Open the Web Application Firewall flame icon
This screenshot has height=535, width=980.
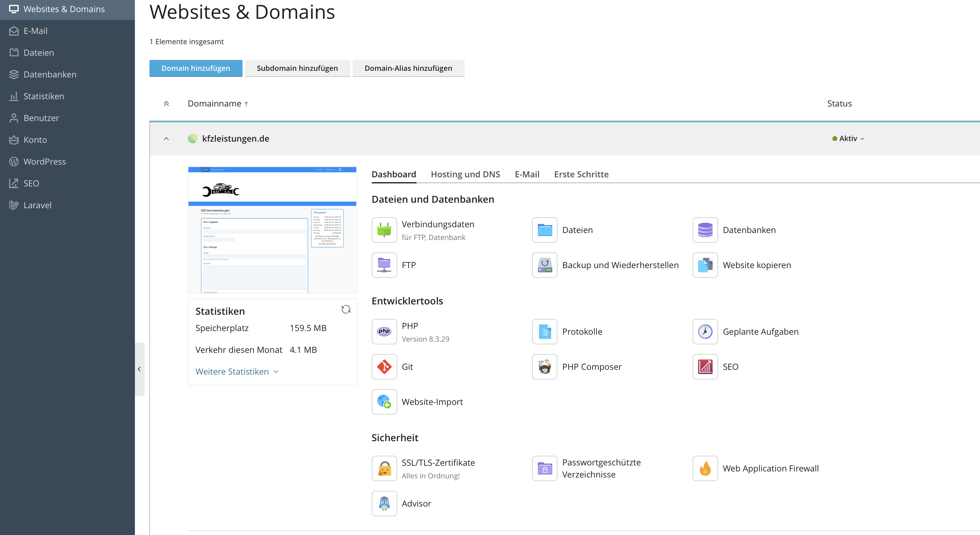(x=705, y=468)
